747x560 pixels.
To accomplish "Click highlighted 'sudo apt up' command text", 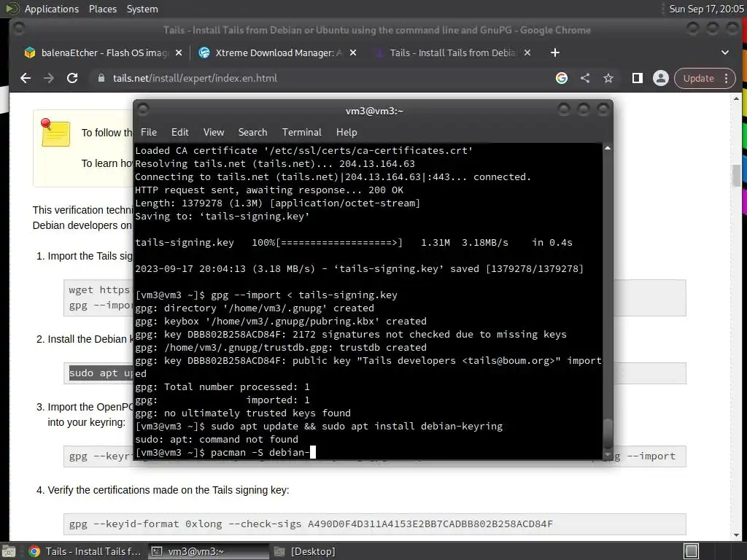I will click(x=101, y=373).
